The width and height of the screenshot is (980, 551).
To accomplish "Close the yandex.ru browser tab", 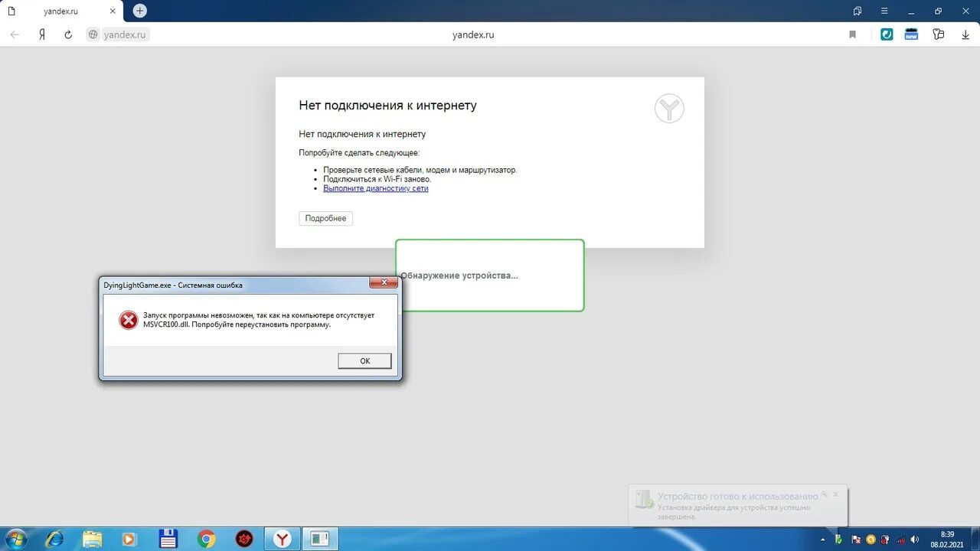I will point(112,11).
